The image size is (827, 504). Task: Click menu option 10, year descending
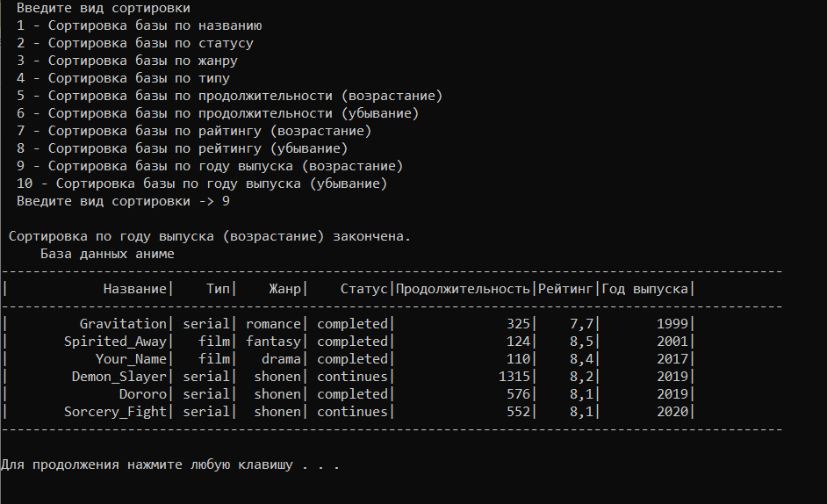click(x=202, y=184)
